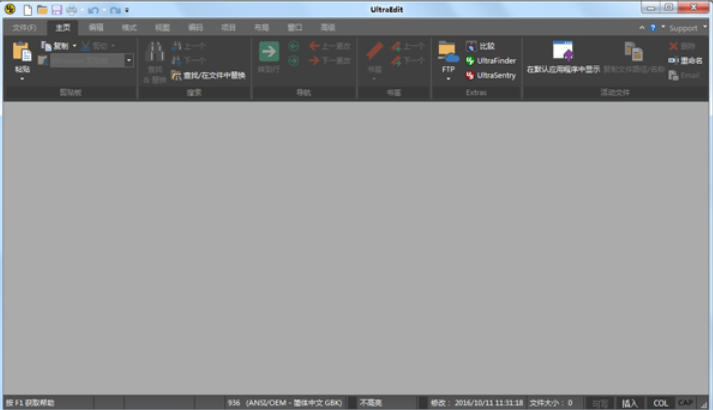Image resolution: width=713 pixels, height=410 pixels.
Task: Switch to the third ribbon tab 编辑
Action: coord(96,28)
